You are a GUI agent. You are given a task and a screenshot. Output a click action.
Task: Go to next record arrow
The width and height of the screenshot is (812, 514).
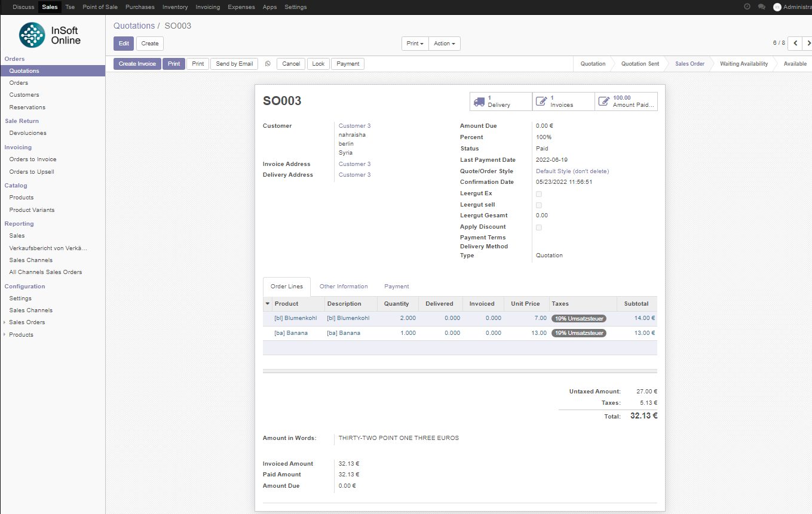tap(808, 43)
